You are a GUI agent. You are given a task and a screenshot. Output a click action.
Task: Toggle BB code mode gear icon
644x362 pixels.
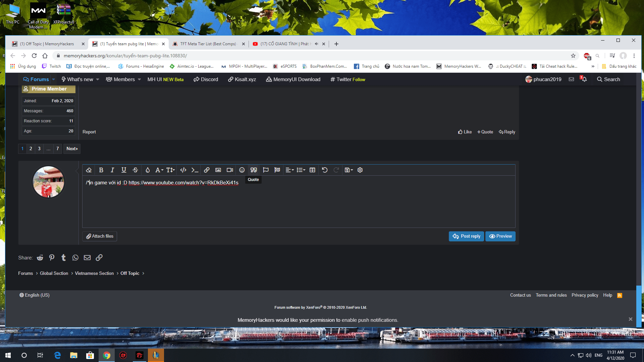tap(360, 170)
